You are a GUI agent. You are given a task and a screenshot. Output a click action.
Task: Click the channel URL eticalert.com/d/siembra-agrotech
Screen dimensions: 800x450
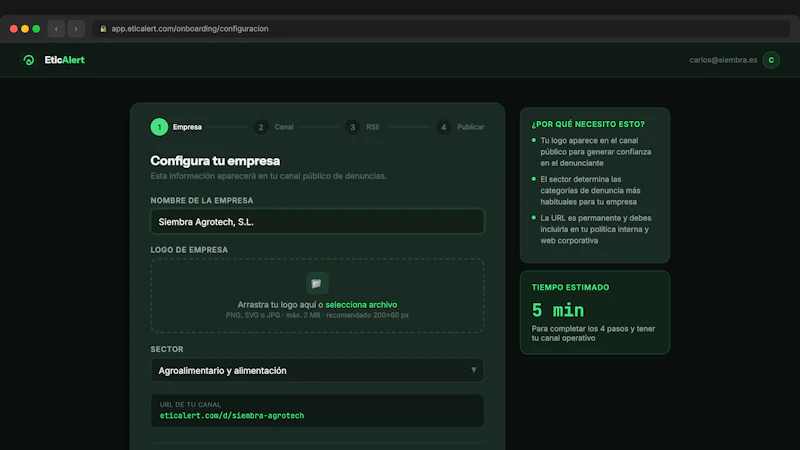coord(232,416)
